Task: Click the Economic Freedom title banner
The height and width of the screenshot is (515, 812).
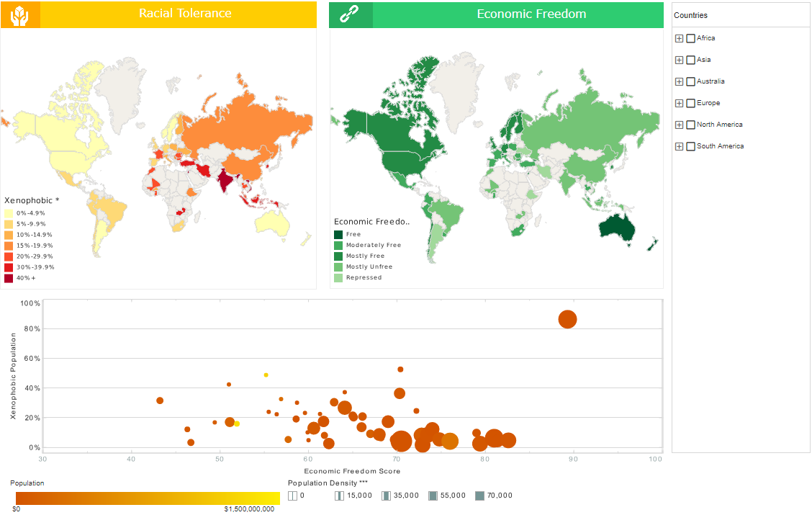Action: click(531, 14)
